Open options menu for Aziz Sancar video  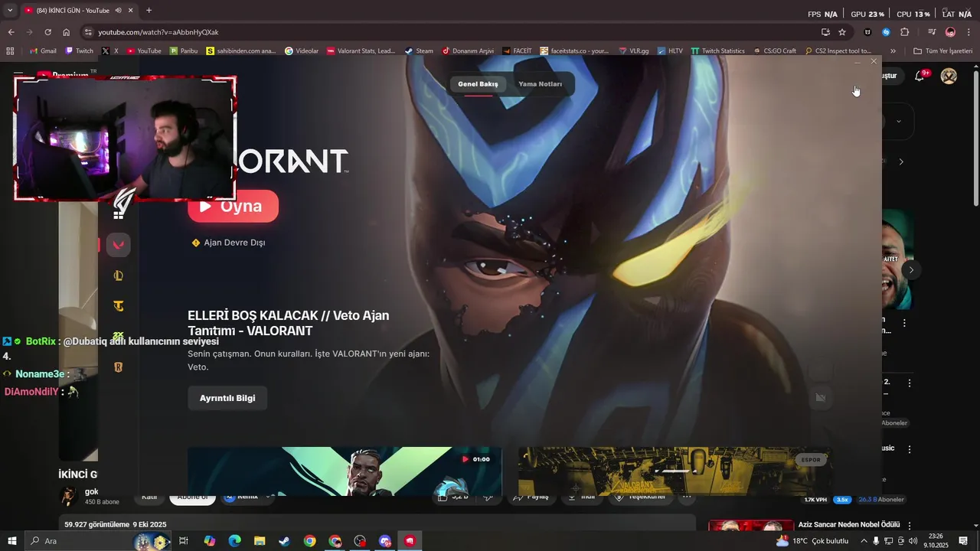pyautogui.click(x=910, y=526)
